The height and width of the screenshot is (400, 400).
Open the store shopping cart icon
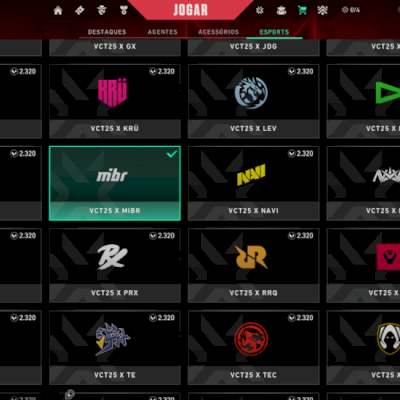(302, 10)
